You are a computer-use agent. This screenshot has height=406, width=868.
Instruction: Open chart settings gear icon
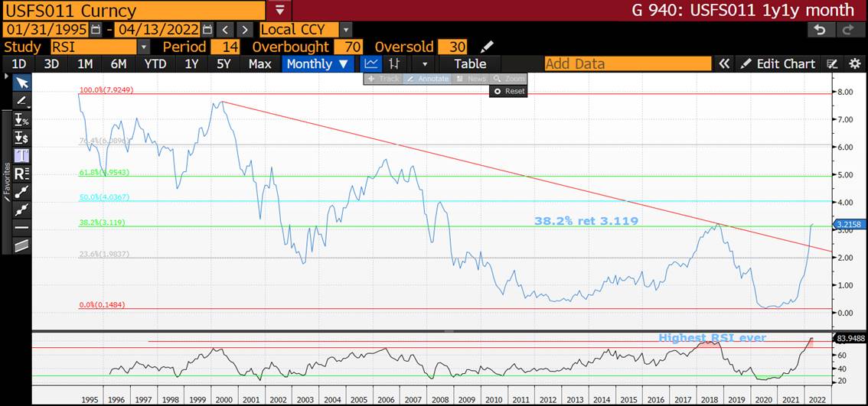[855, 64]
